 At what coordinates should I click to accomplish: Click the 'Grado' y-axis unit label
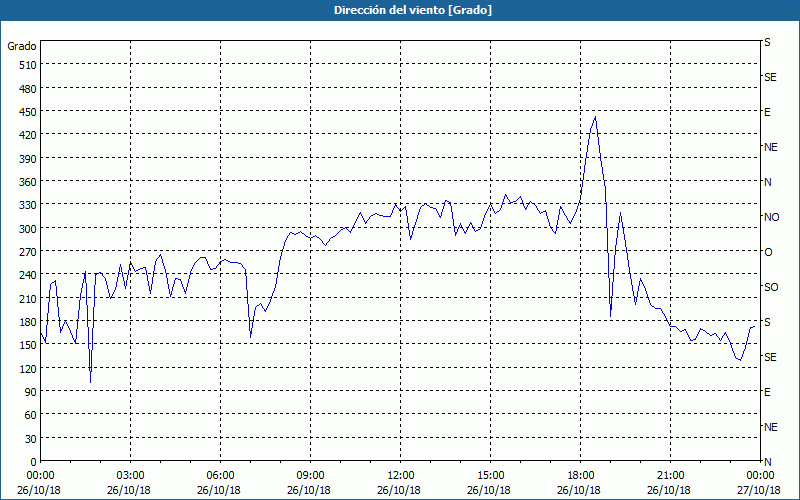[x=21, y=46]
